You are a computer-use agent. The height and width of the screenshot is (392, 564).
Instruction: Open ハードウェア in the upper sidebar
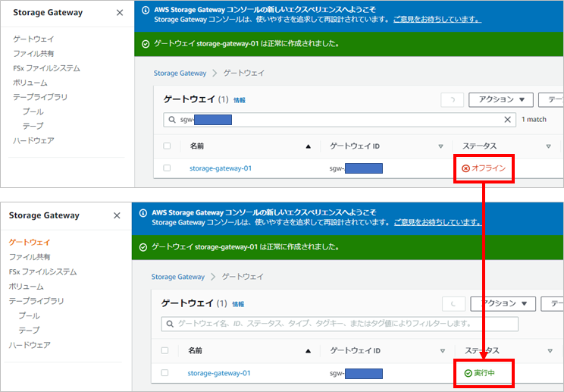pyautogui.click(x=33, y=140)
